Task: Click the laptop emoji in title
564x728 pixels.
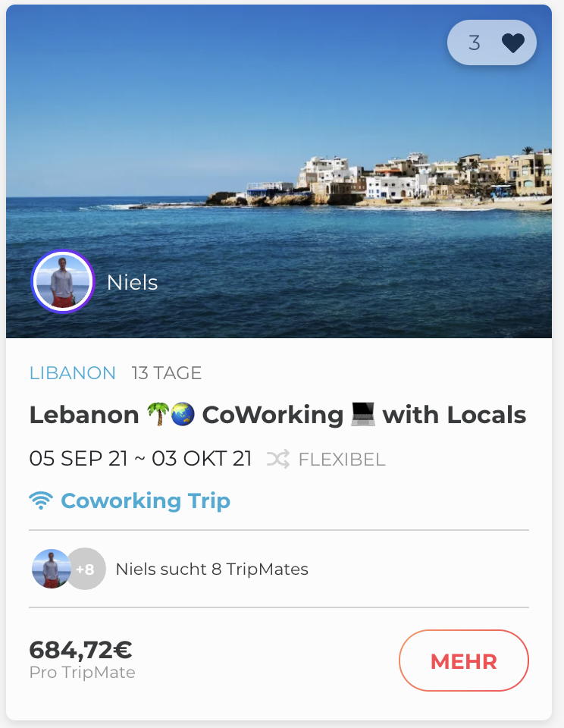Action: 363,415
